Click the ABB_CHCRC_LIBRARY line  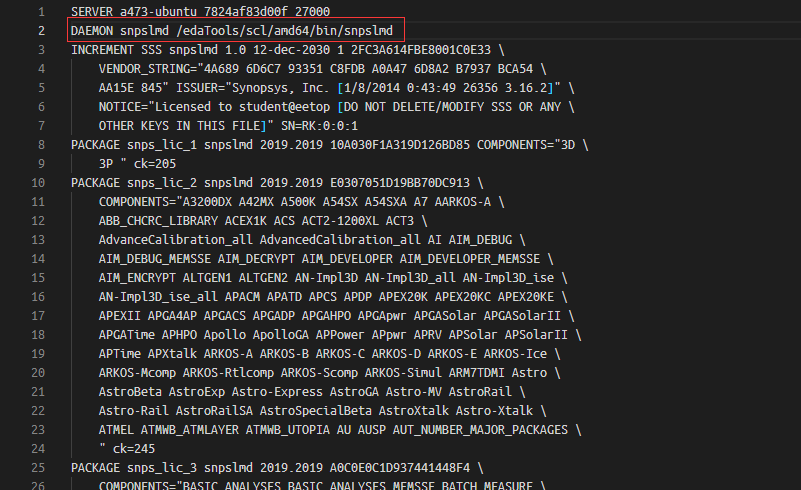pyautogui.click(x=263, y=221)
